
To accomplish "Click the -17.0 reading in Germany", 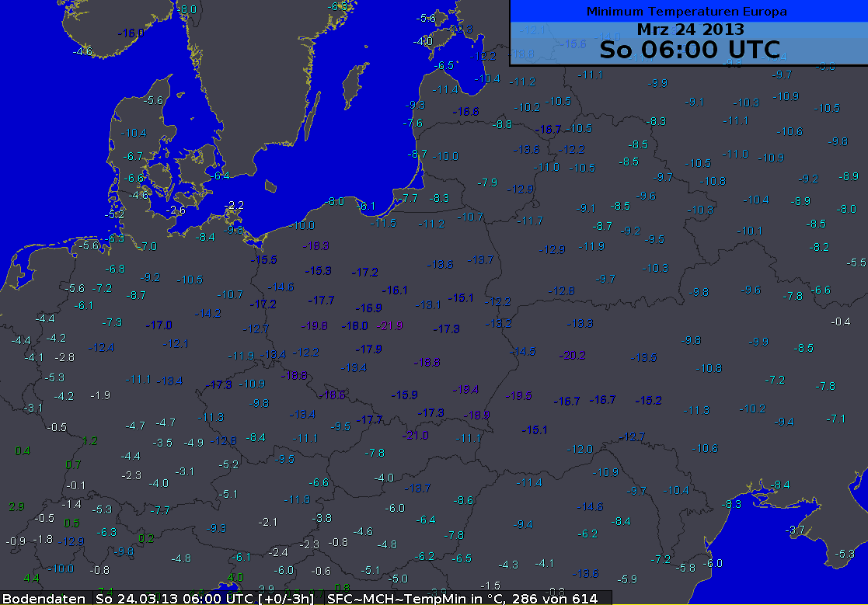I will [x=159, y=325].
